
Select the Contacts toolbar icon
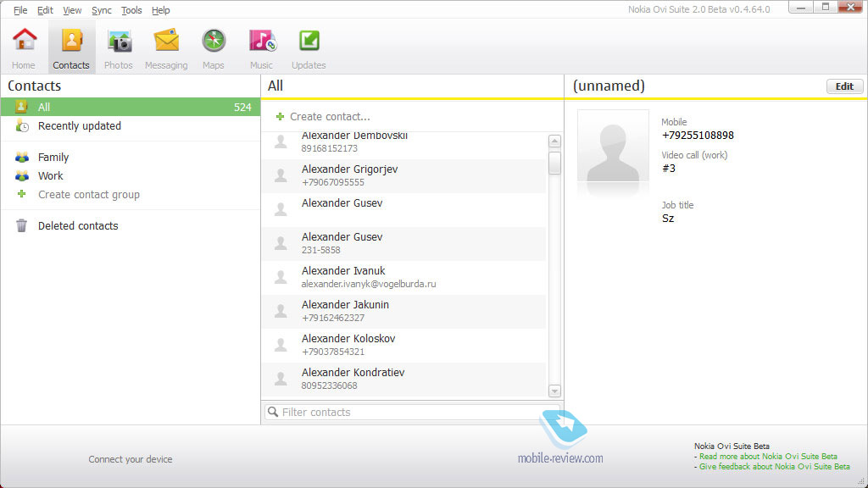pyautogui.click(x=71, y=41)
